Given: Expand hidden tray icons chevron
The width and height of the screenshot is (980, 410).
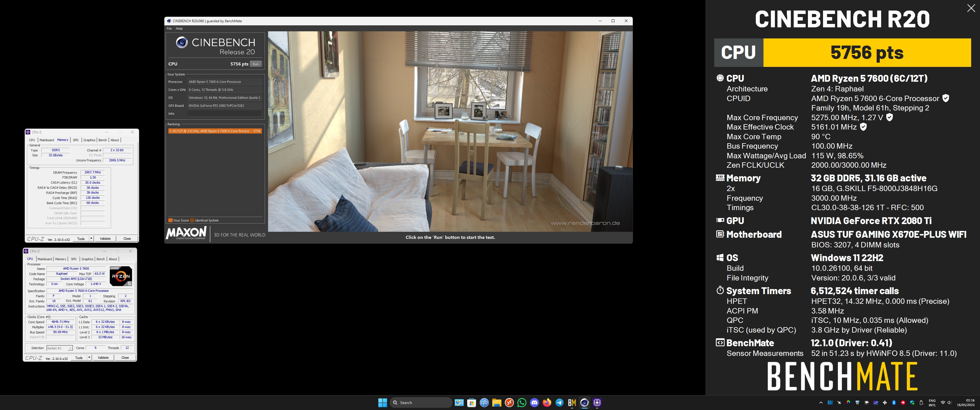Looking at the screenshot, I should [821, 402].
